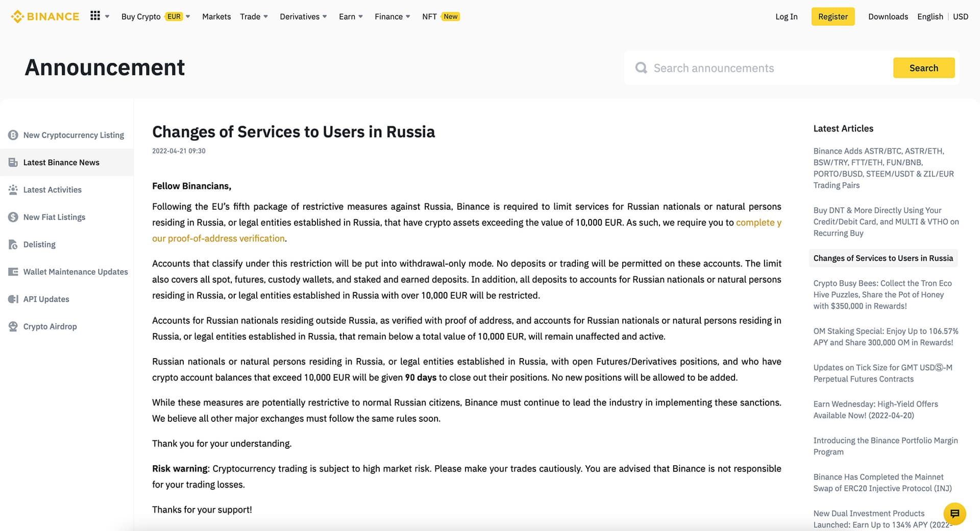
Task: Focus the Search announcements input field
Action: click(766, 68)
